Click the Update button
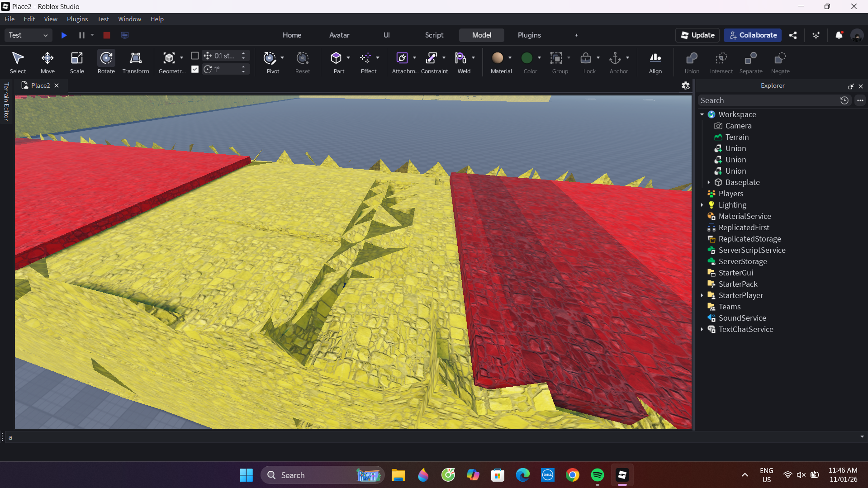The height and width of the screenshot is (488, 868). click(697, 35)
